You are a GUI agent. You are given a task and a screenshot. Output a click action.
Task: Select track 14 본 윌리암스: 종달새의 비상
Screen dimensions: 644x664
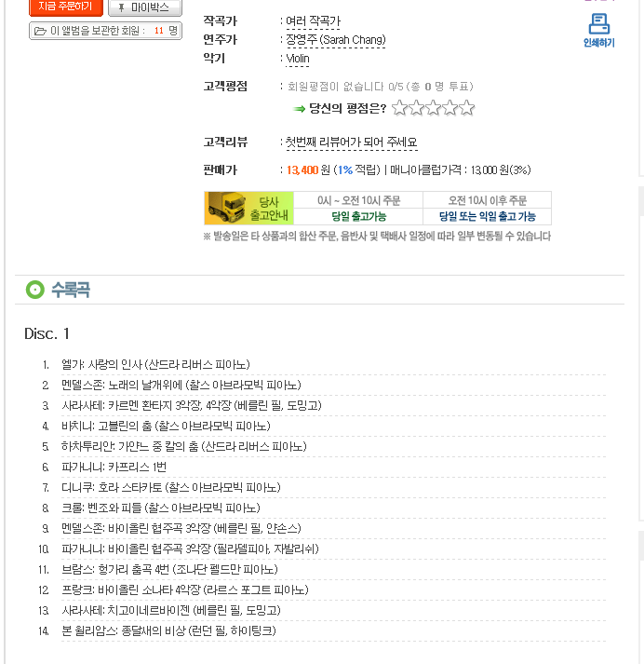(x=168, y=630)
